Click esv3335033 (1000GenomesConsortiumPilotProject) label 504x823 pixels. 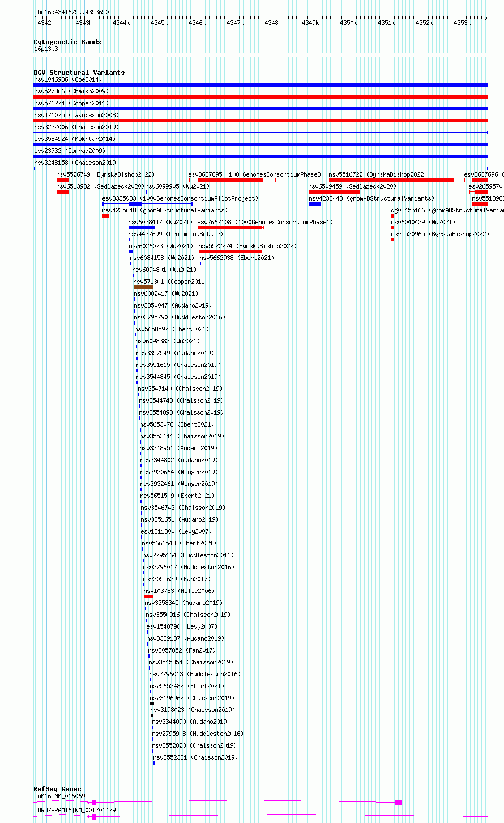point(180,198)
